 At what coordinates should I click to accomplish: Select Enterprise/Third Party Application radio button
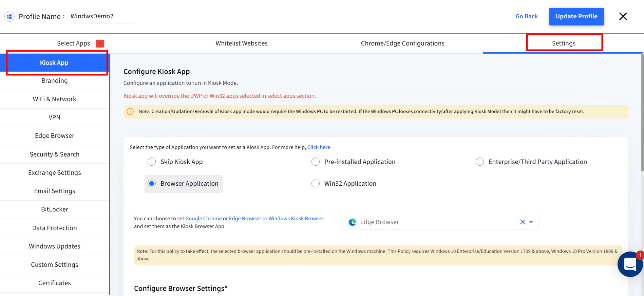pos(479,162)
